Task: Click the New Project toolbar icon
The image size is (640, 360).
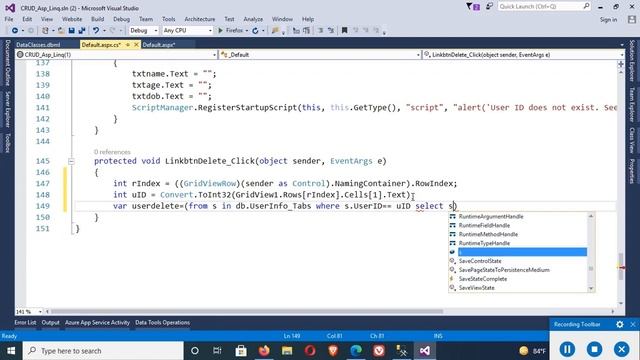Action: [x=45, y=31]
